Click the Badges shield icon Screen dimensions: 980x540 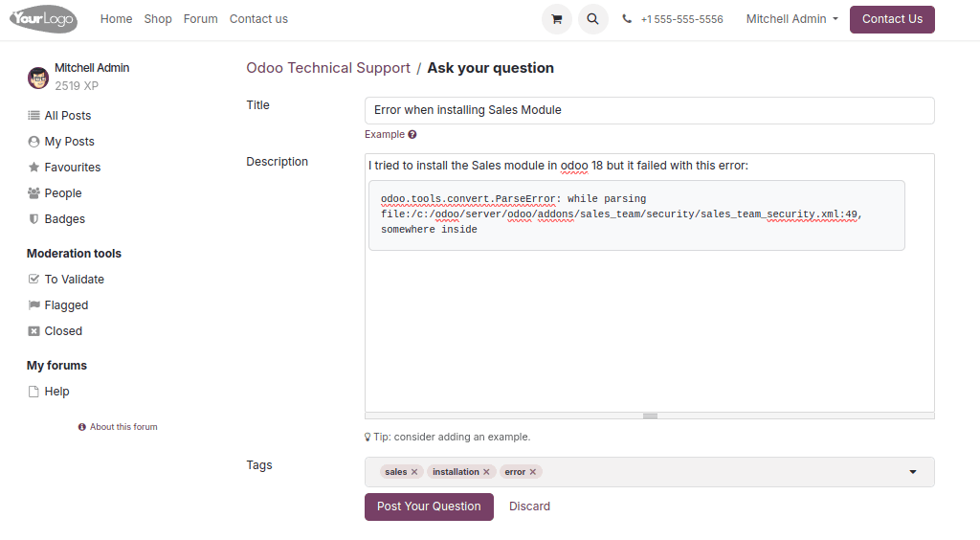pos(33,218)
